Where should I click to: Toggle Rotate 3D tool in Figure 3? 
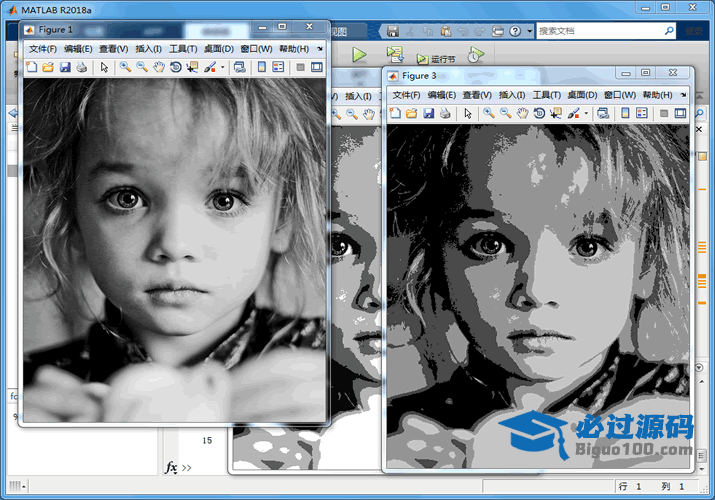coord(539,113)
